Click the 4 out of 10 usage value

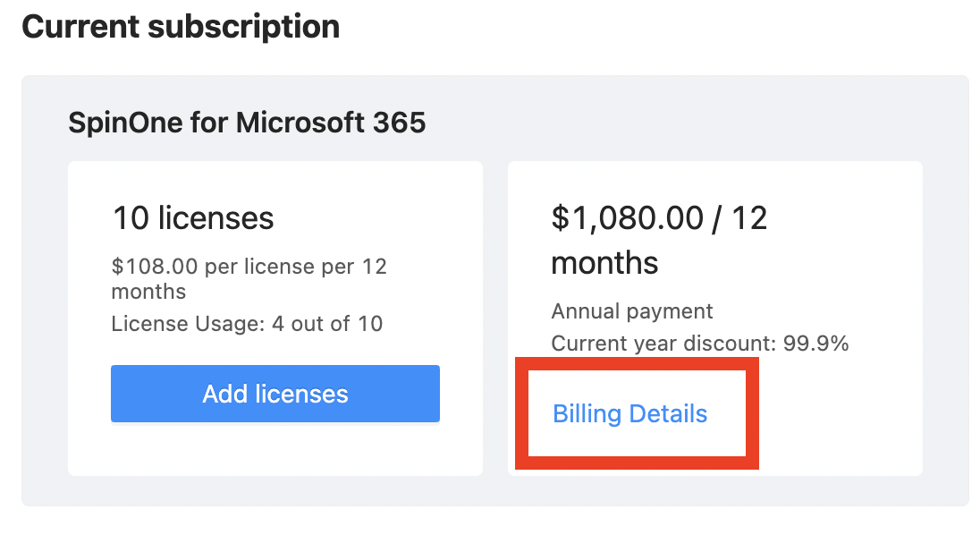(327, 323)
